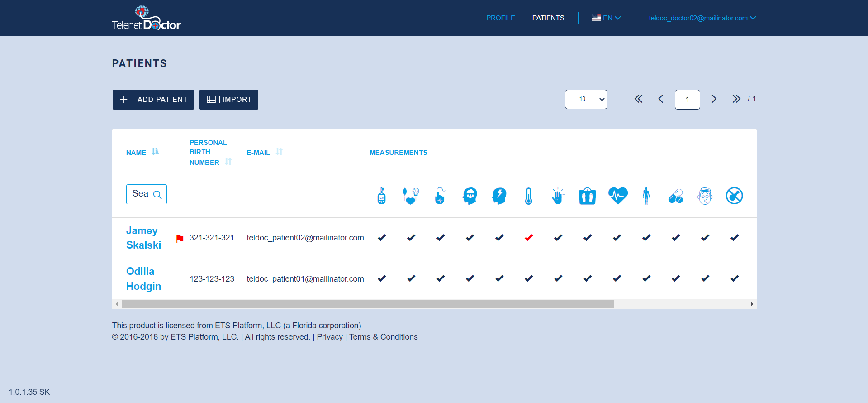The height and width of the screenshot is (403, 868).
Task: Click the version text 1.0.1.35 SK
Action: click(29, 392)
